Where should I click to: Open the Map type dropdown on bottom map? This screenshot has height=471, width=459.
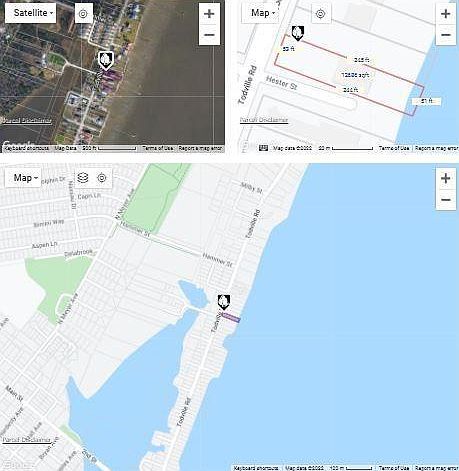tap(23, 178)
